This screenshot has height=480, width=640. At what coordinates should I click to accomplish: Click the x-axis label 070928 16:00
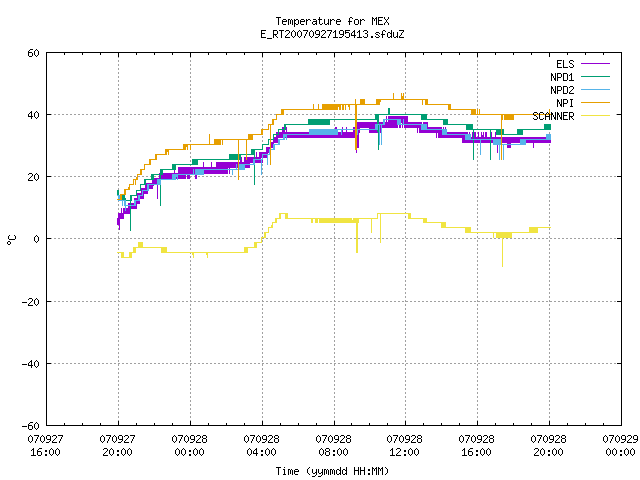click(x=476, y=446)
